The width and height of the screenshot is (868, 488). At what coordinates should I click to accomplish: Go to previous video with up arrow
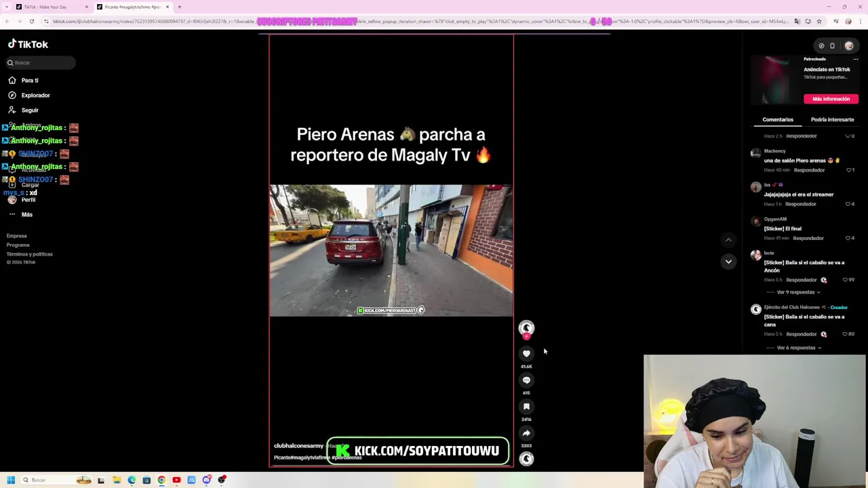[728, 240]
